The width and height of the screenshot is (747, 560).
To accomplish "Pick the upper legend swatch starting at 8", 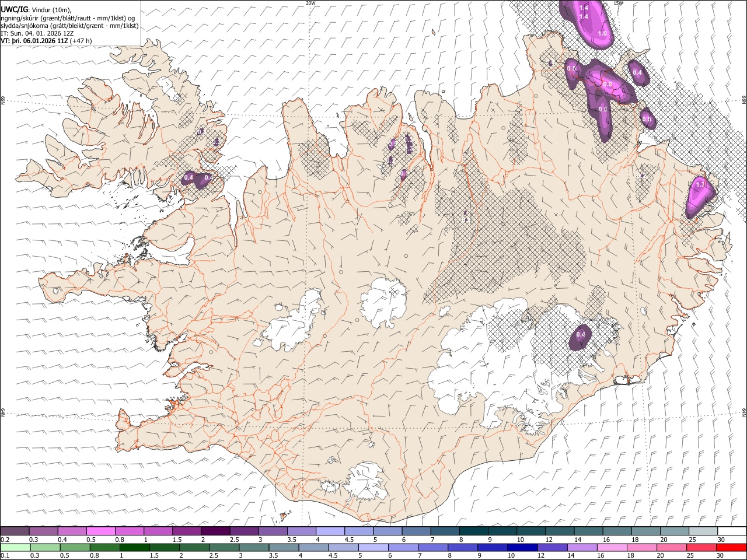I will [474, 531].
